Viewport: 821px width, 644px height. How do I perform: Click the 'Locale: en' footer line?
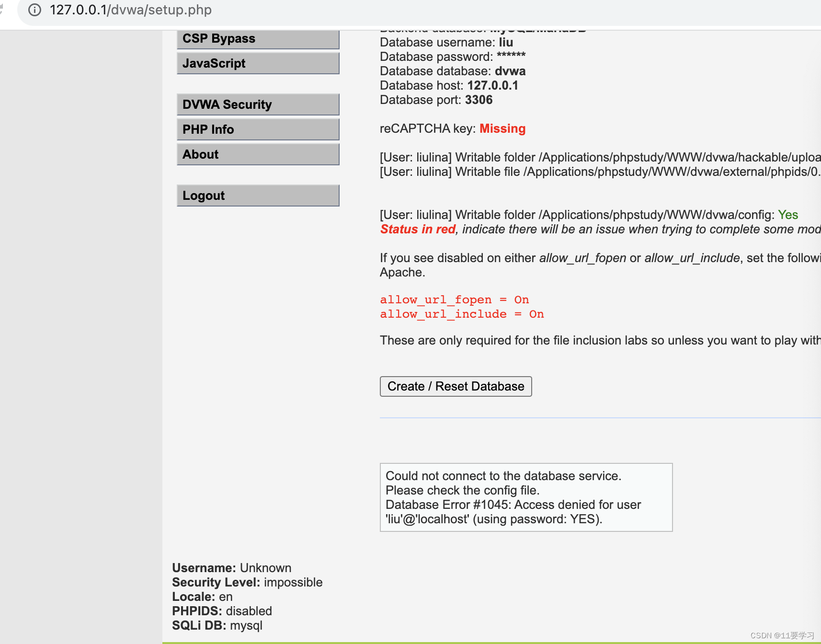(x=202, y=597)
